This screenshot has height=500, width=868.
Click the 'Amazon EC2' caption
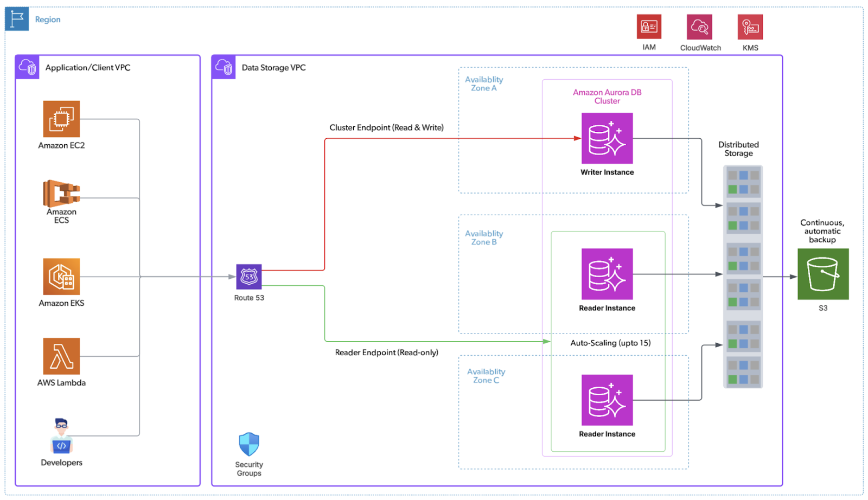pos(61,145)
